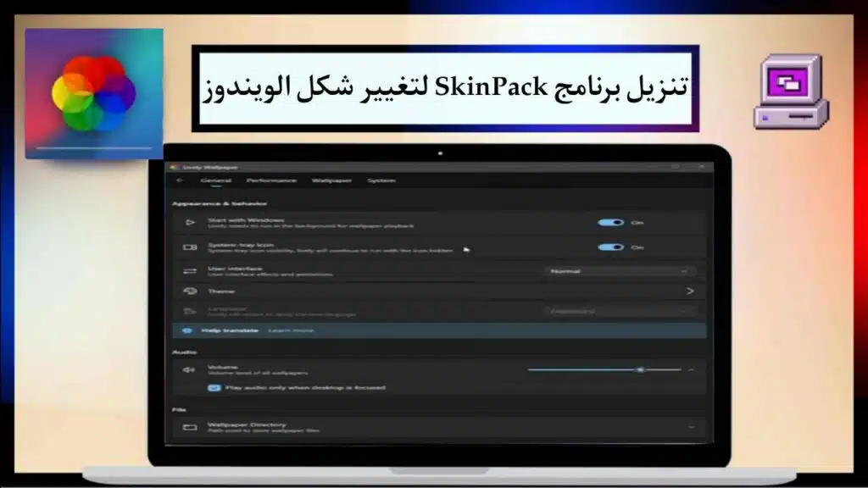Open the General settings tab
Screen dimensions: 868x488
216,180
